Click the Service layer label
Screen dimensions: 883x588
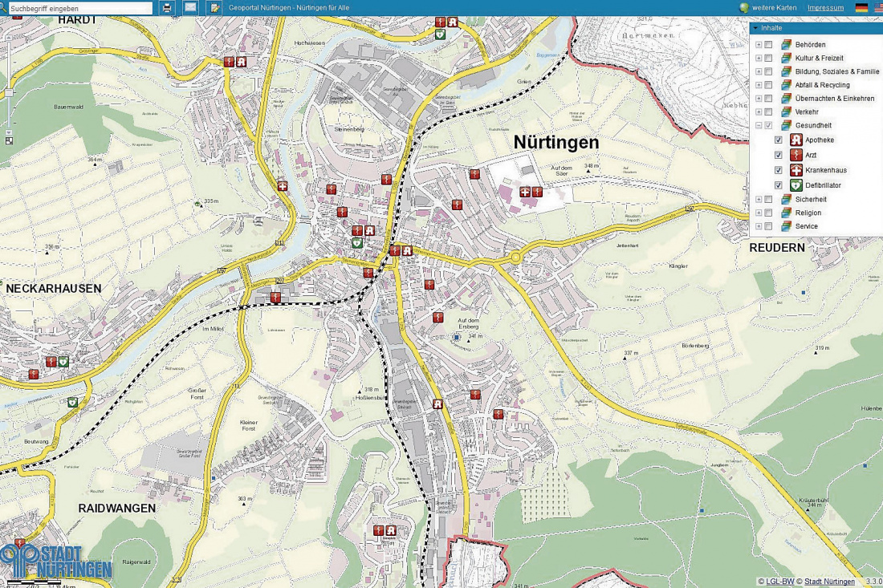[x=807, y=226]
